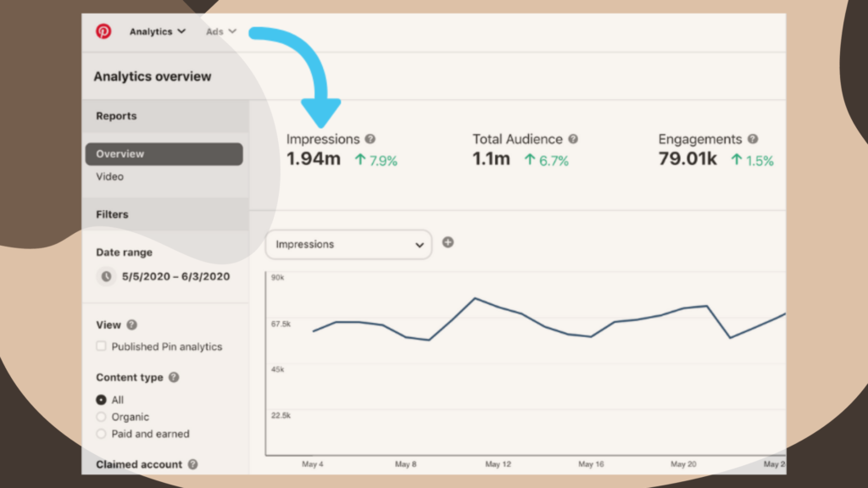Click the help icon next to Content type
868x488 pixels.
(x=173, y=378)
